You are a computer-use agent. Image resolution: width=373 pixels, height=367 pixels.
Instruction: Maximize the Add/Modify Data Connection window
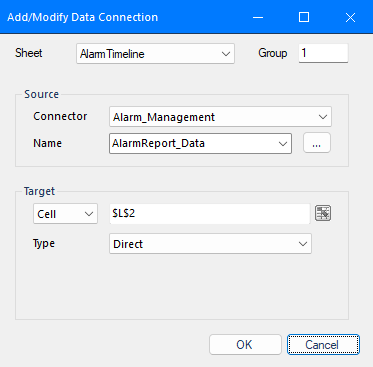304,17
